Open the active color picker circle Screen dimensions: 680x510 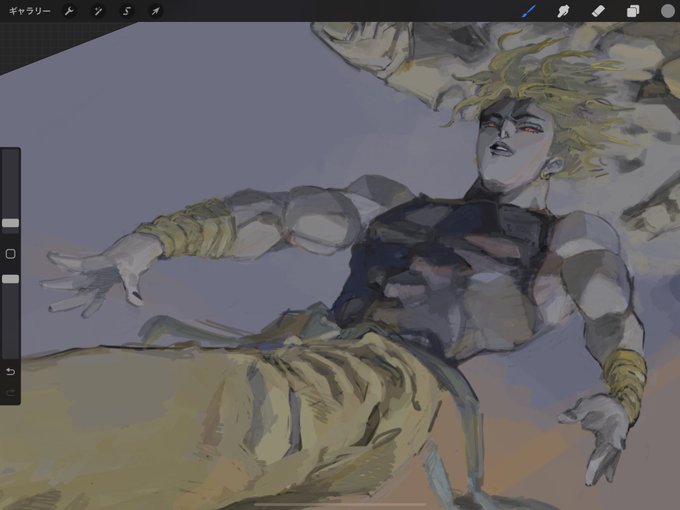click(667, 11)
